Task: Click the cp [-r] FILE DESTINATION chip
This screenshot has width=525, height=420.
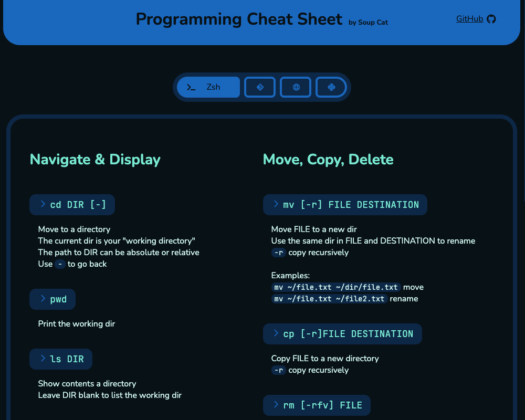Action: [342, 333]
